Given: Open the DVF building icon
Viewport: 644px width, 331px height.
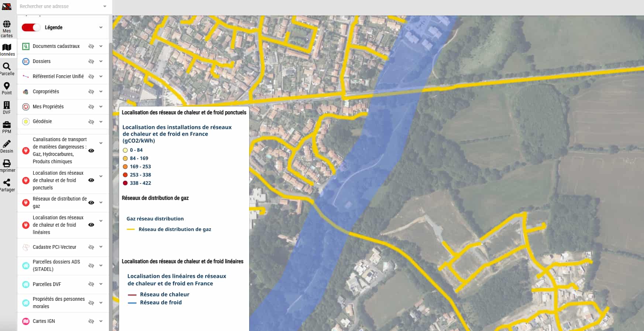Looking at the screenshot, I should 7,105.
